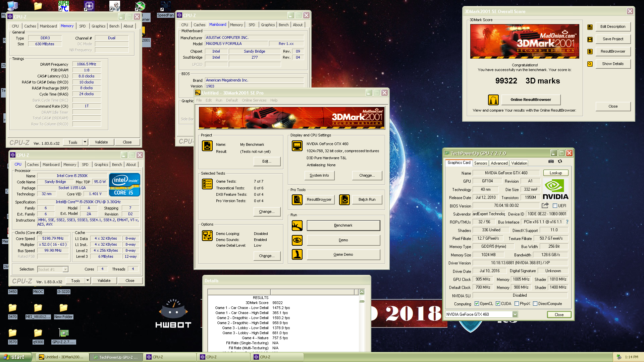Open the GPU selection dropdown in GPU-Z

(515, 314)
